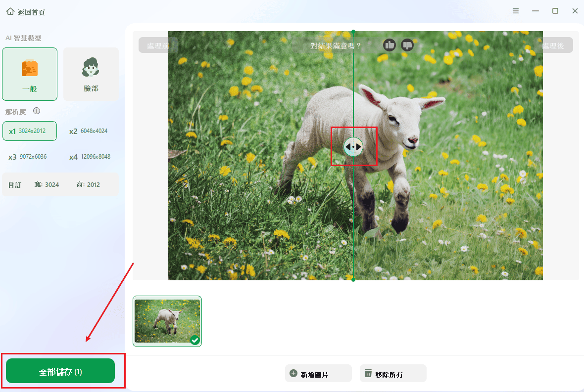584x392 pixels.
Task: Choose x1 3024x2012 resolution
Action: (30, 131)
